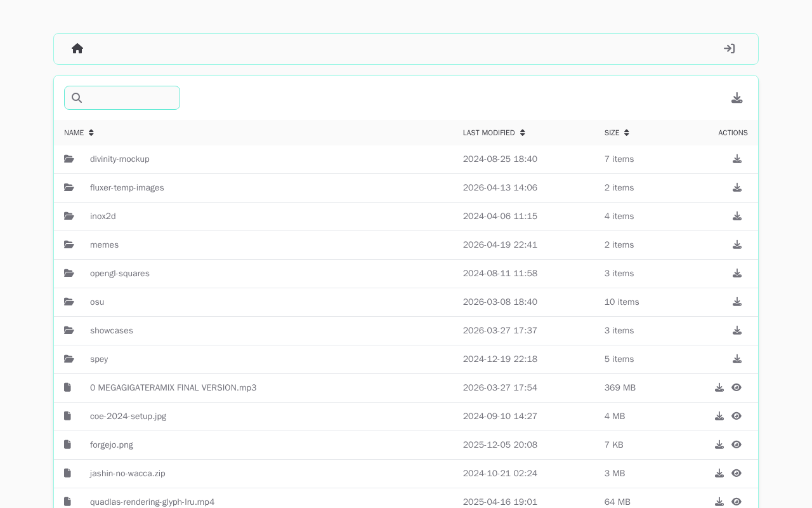Download the whole directory with top download icon
The image size is (812, 508).
pyautogui.click(x=737, y=98)
